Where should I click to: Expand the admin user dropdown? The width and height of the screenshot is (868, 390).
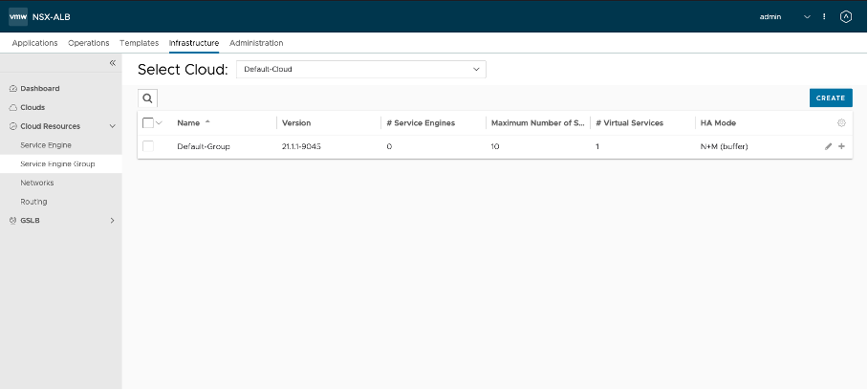807,16
